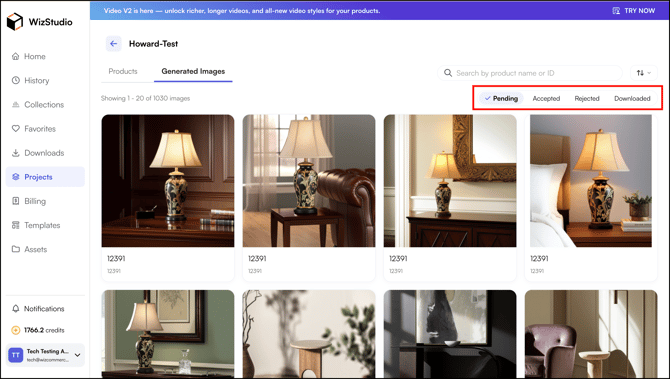670x379 pixels.
Task: Open round wooden side table image
Action: 309,334
